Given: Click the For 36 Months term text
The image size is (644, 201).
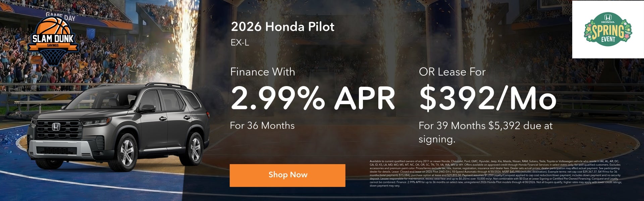Looking at the screenshot, I should pos(262,126).
